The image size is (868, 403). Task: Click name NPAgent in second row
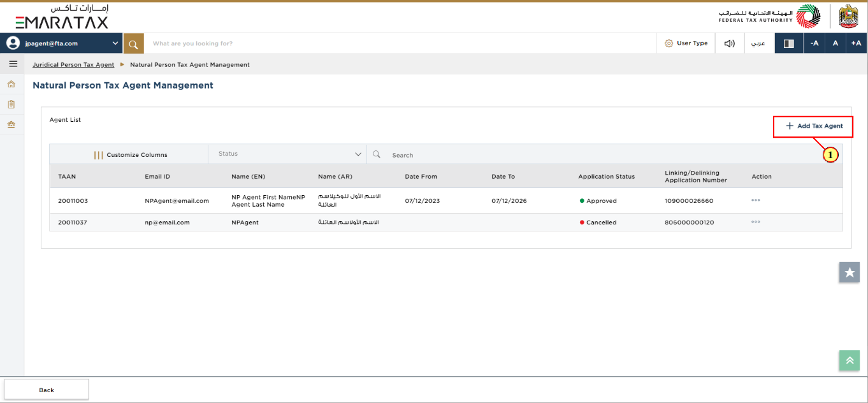tap(245, 223)
